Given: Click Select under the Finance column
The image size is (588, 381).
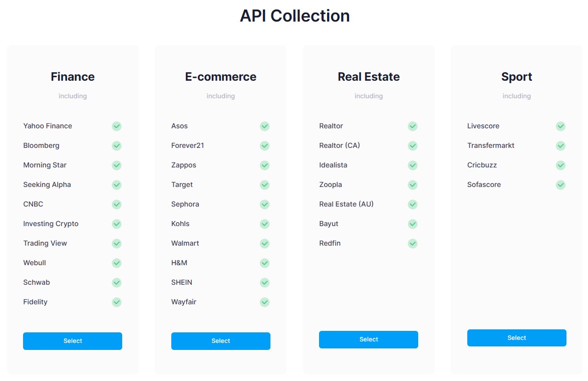Looking at the screenshot, I should coord(72,341).
